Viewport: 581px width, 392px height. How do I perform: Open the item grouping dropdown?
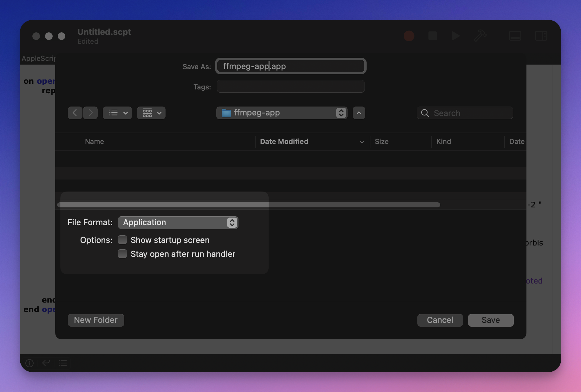coord(151,113)
